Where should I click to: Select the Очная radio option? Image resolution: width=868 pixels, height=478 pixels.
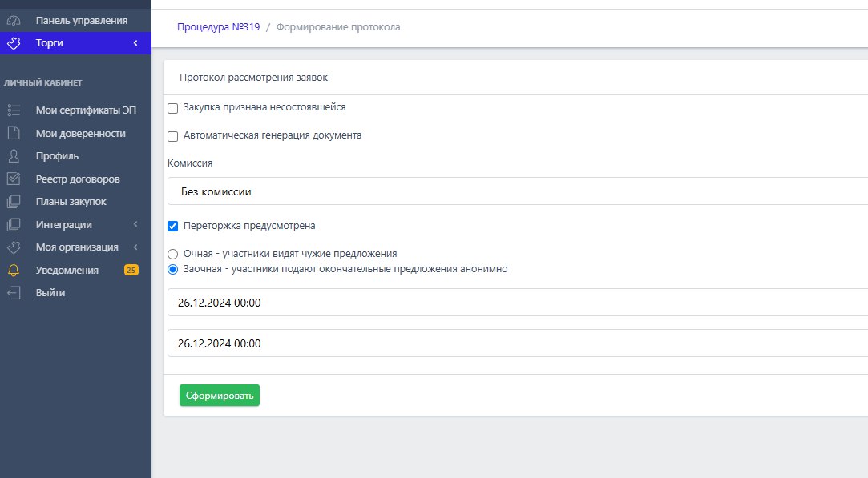click(172, 254)
